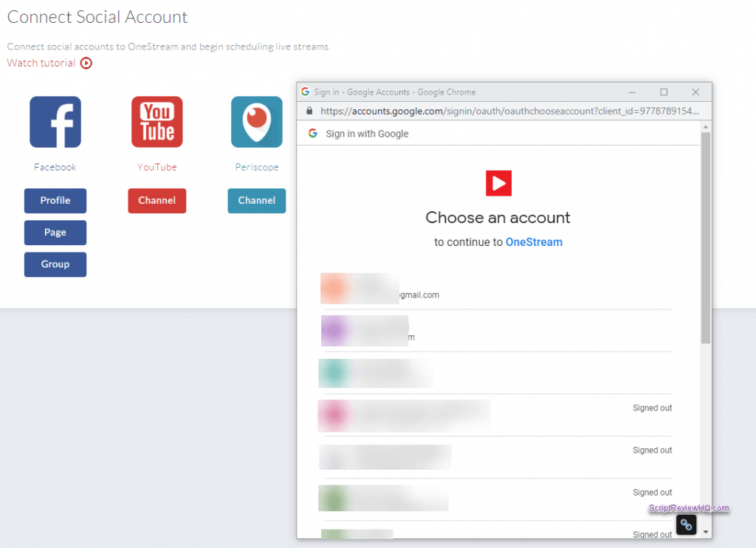Close the Google sign-in popup window
Image resolution: width=756 pixels, height=548 pixels.
click(695, 92)
